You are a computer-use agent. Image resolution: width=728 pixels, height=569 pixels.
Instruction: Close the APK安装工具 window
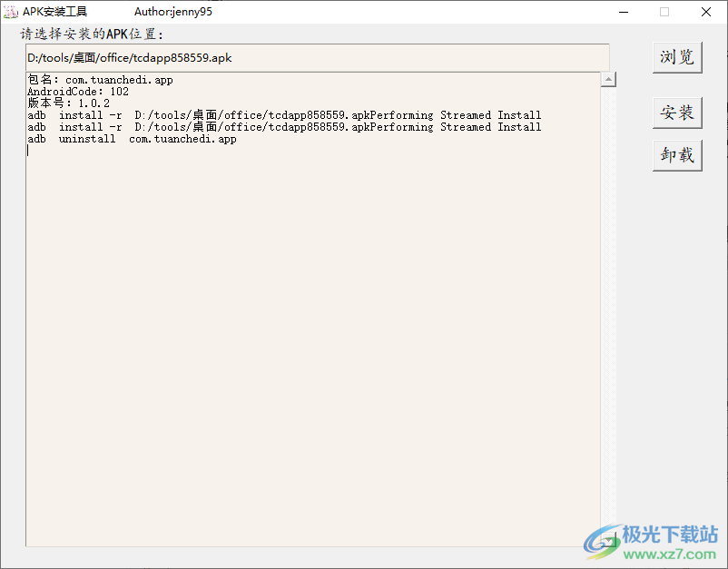tap(706, 12)
